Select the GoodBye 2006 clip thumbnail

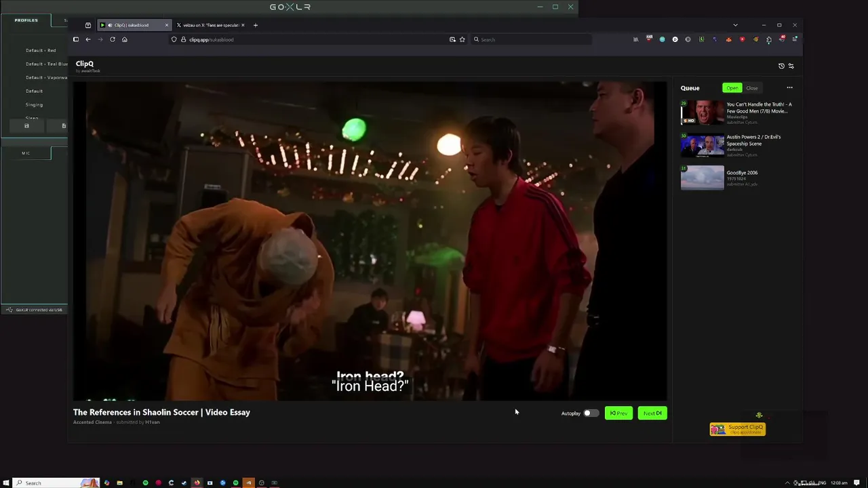[x=703, y=178]
